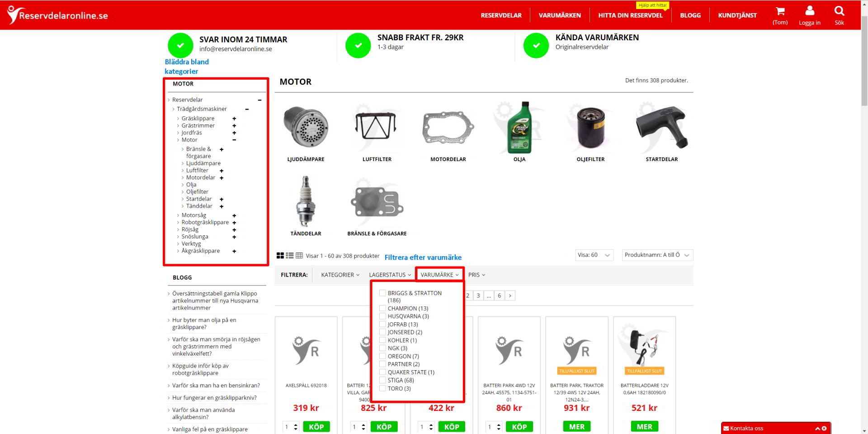Open the Lagerstatus filter dropdown
Image resolution: width=868 pixels, height=434 pixels.
pyautogui.click(x=390, y=275)
